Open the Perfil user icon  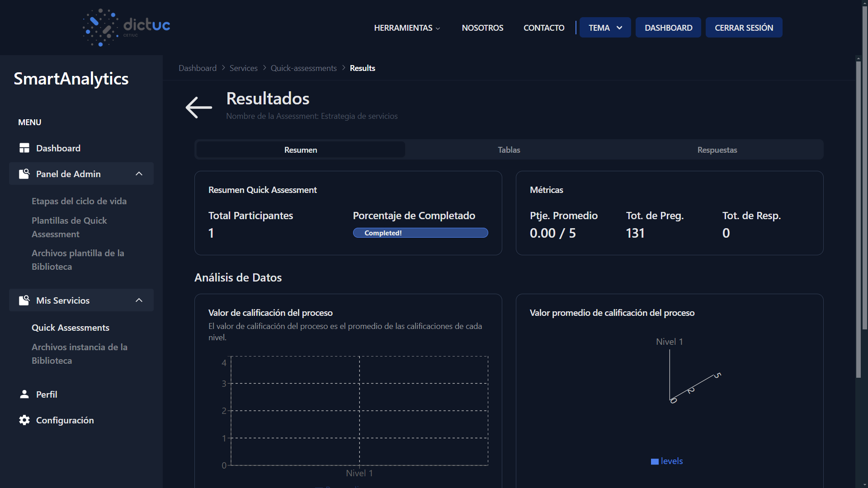pos(24,394)
